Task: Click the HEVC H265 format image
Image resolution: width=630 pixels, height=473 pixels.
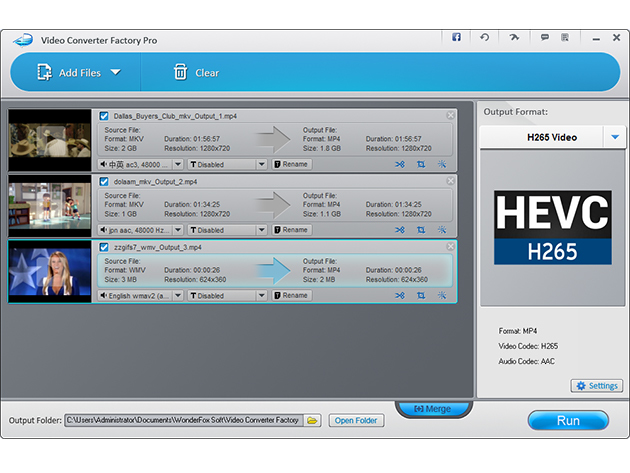Action: [x=552, y=227]
